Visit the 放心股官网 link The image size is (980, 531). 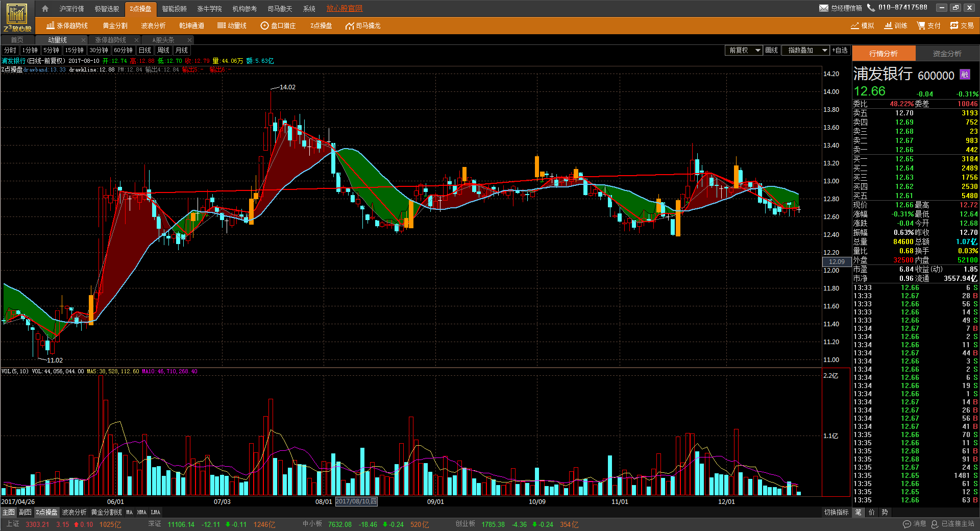click(345, 9)
